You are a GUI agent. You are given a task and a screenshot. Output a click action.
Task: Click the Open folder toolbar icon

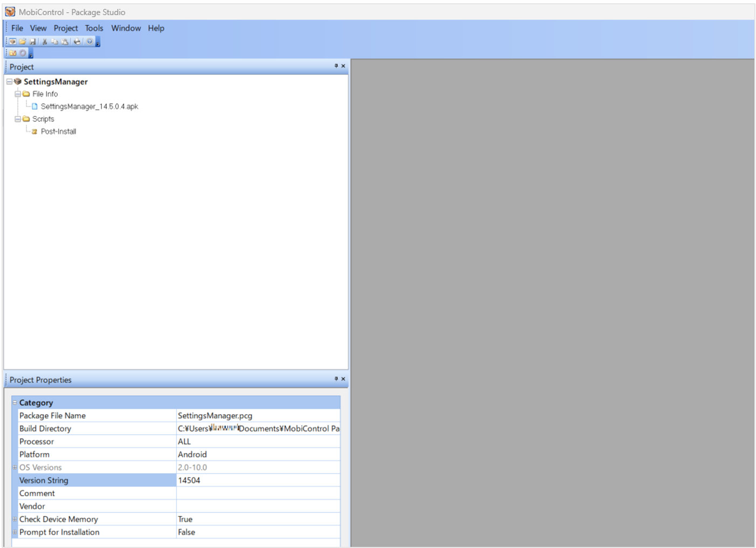(x=23, y=42)
